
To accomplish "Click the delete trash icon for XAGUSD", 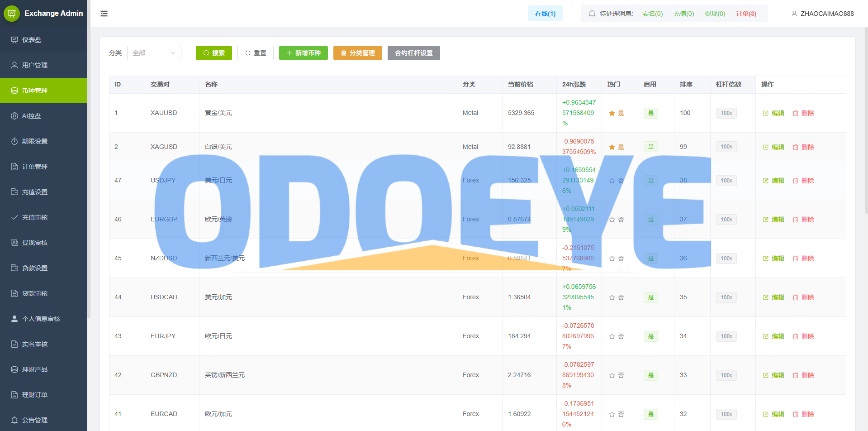I will (796, 147).
